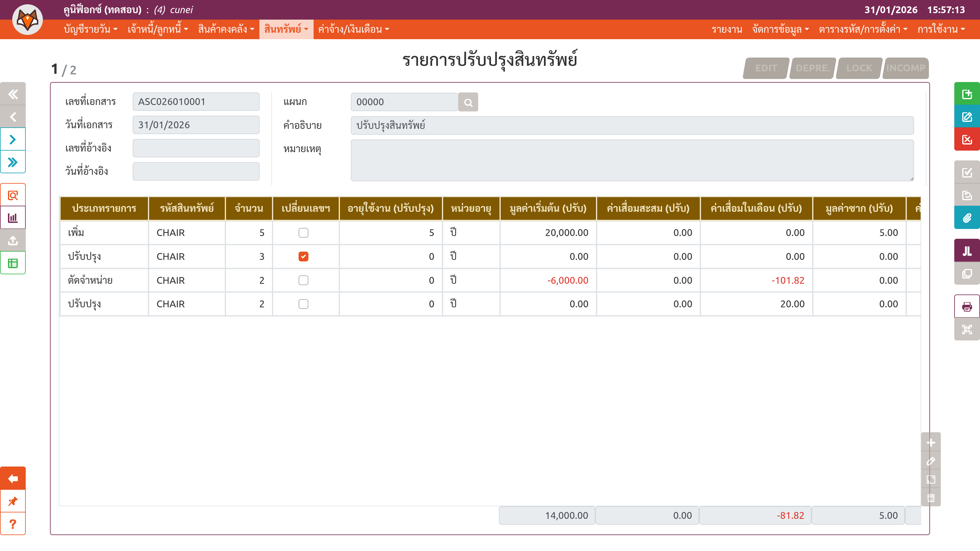Image resolution: width=980 pixels, height=551 pixels.
Task: Click the หมายเหตุ text area
Action: coord(631,160)
